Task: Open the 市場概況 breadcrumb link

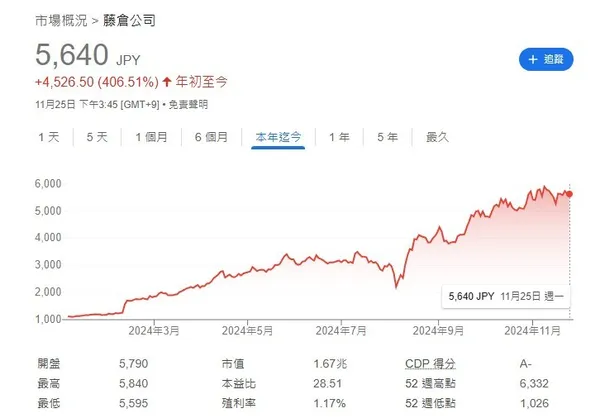Action: 61,20
